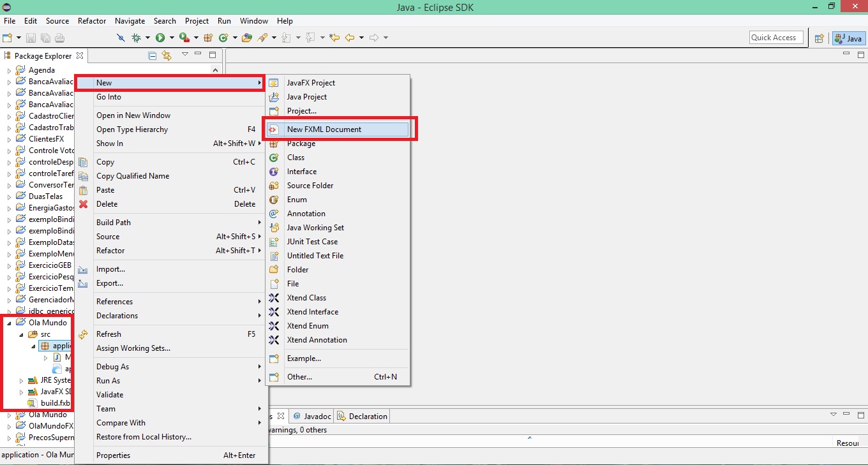
Task: Switch to the Declaration tab
Action: [x=362, y=417]
